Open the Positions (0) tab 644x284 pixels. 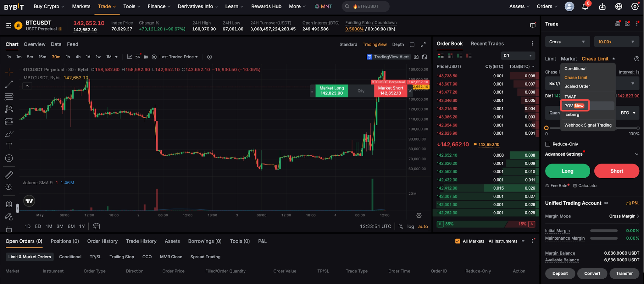click(65, 241)
